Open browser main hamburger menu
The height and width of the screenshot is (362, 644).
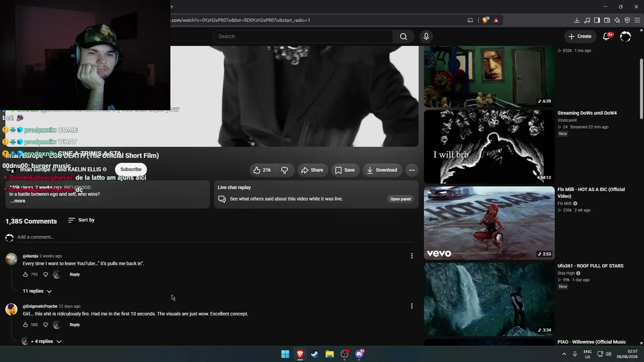pos(637,20)
